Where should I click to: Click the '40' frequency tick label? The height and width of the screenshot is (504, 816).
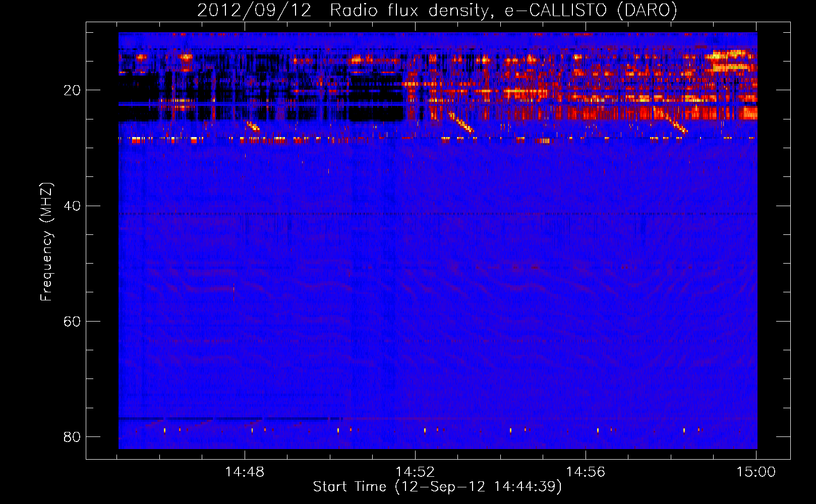[72, 206]
